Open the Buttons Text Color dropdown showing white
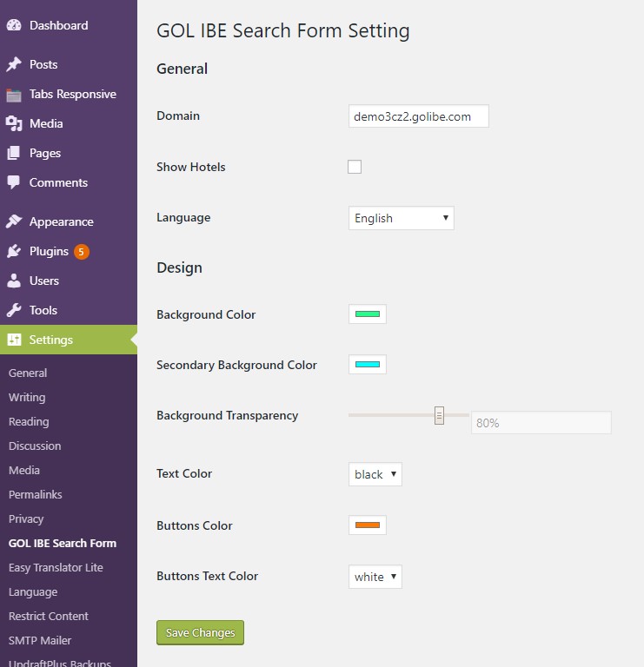644x667 pixels. click(x=375, y=577)
